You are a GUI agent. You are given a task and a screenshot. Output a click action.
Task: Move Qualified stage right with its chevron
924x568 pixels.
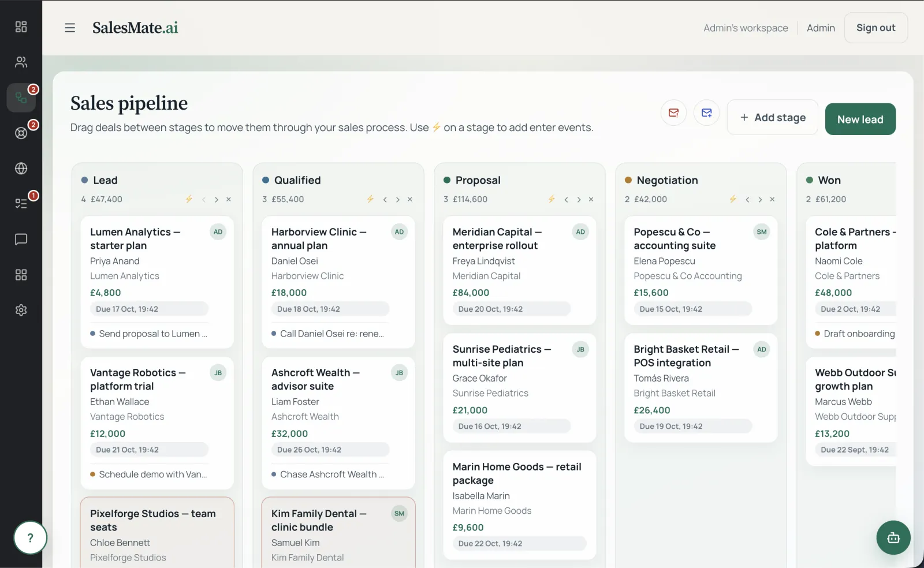click(x=398, y=200)
